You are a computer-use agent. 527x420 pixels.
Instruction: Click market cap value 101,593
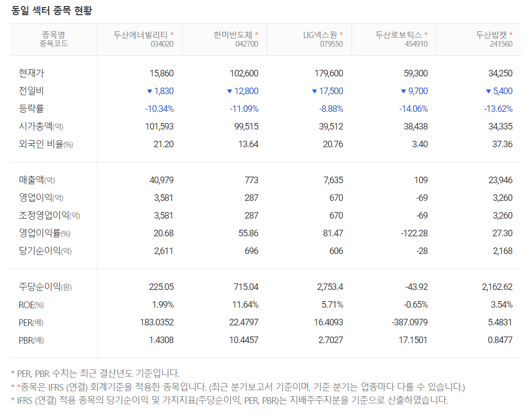tap(159, 127)
